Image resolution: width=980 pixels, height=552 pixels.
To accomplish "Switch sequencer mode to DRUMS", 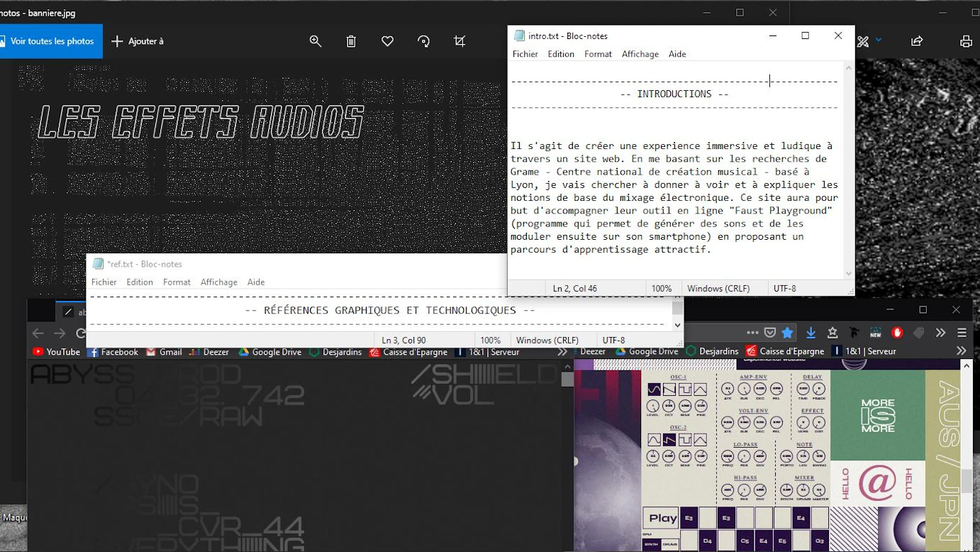I will point(669,545).
